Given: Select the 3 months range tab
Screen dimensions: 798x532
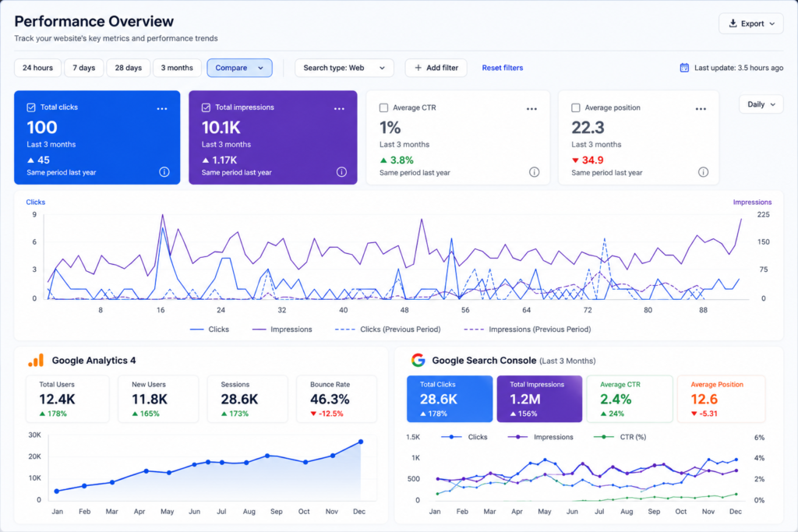Looking at the screenshot, I should [x=177, y=68].
